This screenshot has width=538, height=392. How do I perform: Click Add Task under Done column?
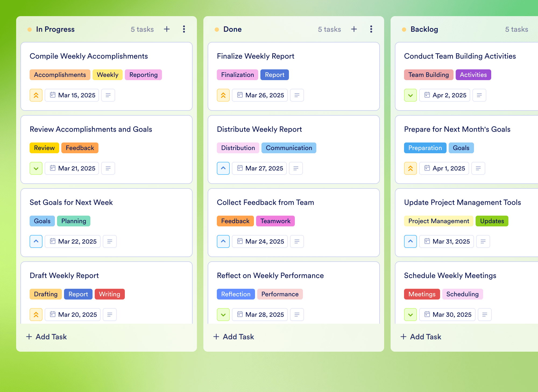click(x=234, y=337)
